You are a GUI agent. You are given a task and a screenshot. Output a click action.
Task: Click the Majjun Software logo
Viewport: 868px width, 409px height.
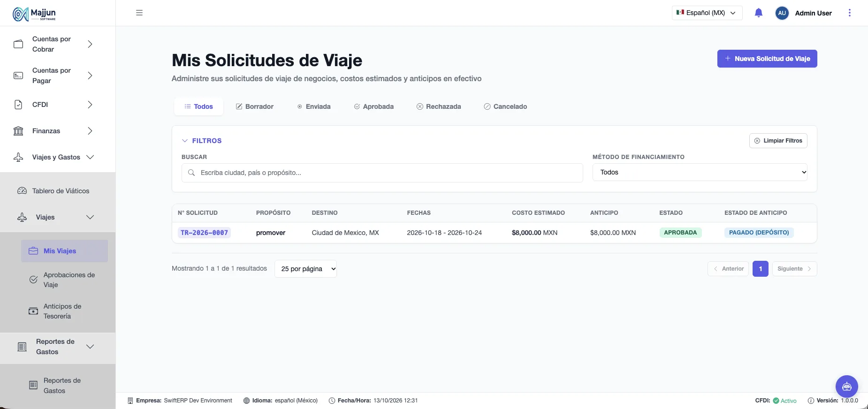click(x=34, y=14)
